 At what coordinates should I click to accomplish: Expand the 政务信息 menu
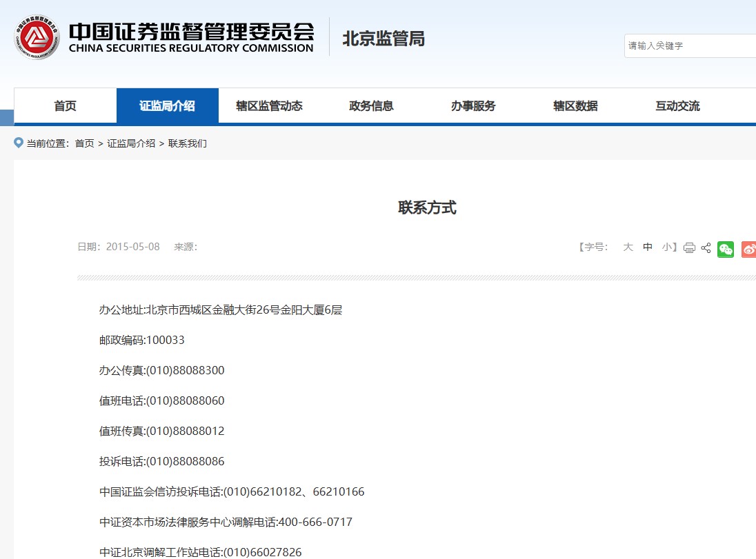[371, 105]
